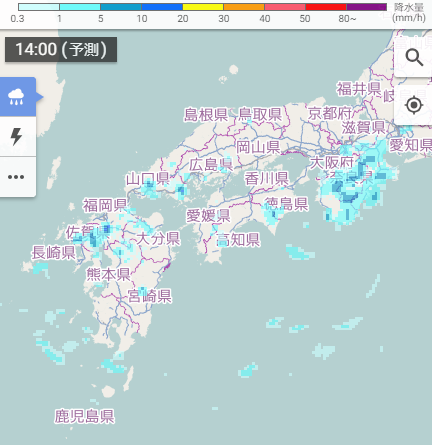
Task: Select the 高知県 prefecture label
Action: (238, 239)
